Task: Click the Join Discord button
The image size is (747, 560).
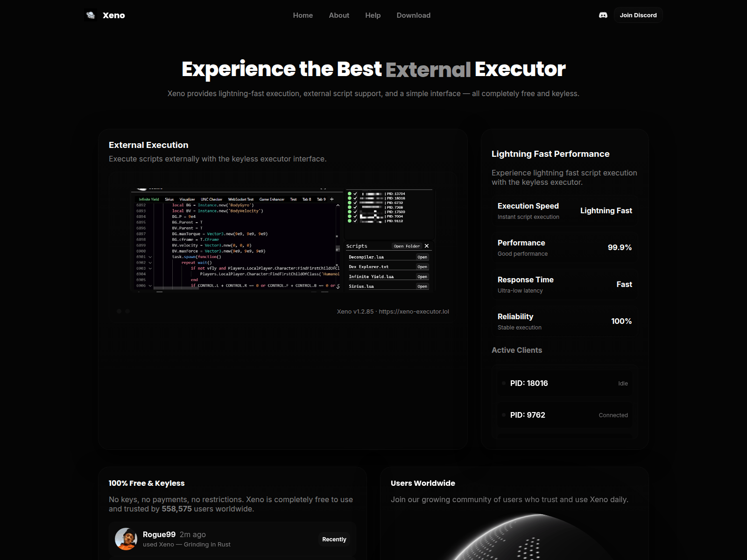Action: click(x=638, y=15)
